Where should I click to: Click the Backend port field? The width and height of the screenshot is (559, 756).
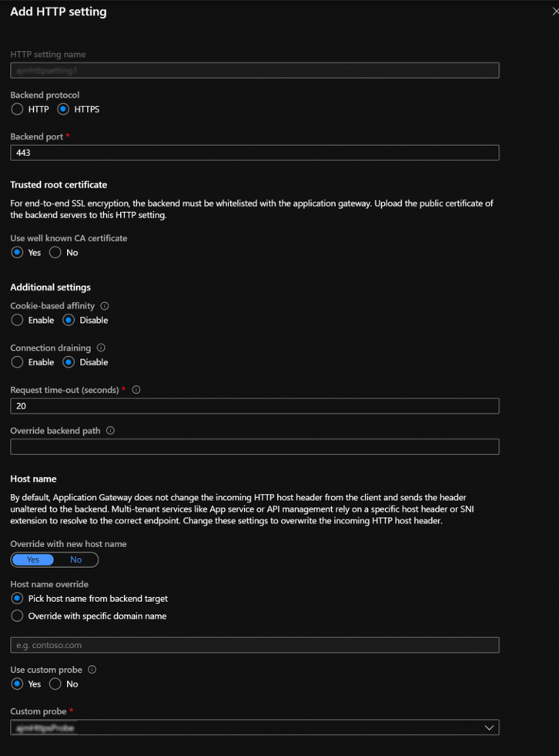click(x=254, y=153)
